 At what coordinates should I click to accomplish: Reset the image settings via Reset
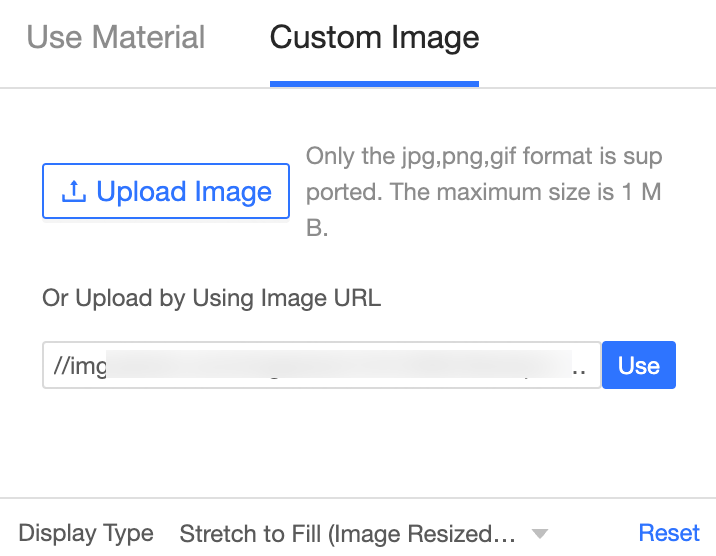point(669,533)
